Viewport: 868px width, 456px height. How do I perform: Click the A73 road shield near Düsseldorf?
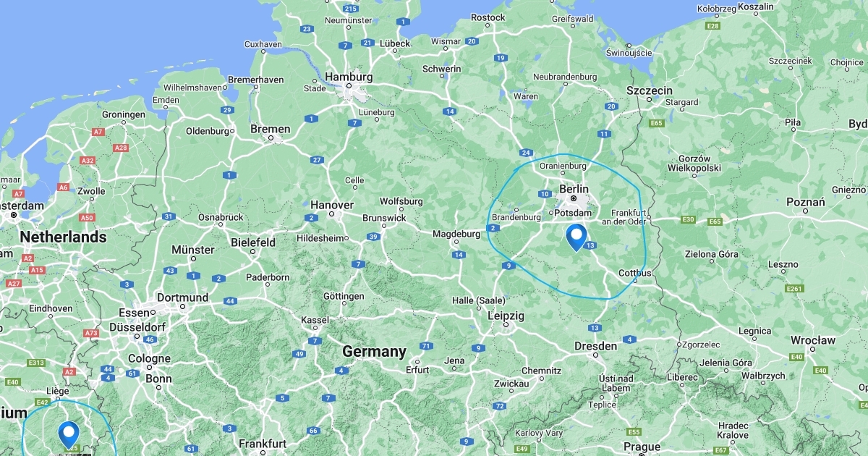[90, 333]
